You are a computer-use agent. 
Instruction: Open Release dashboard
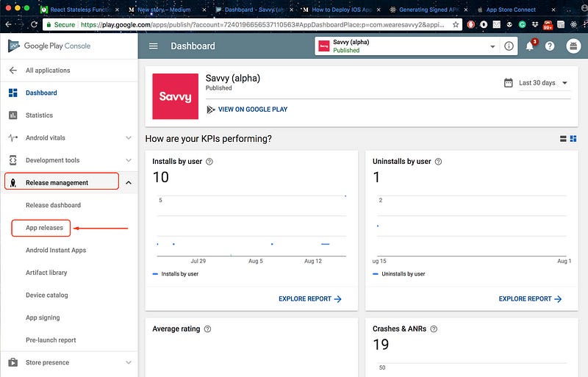[53, 205]
